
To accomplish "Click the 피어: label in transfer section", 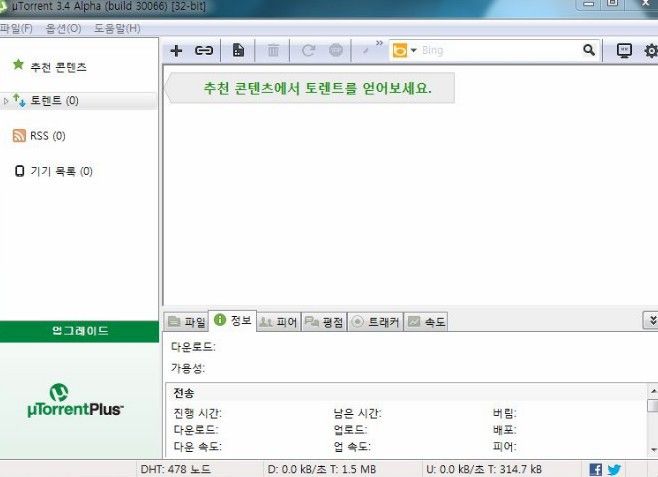I will [x=504, y=446].
